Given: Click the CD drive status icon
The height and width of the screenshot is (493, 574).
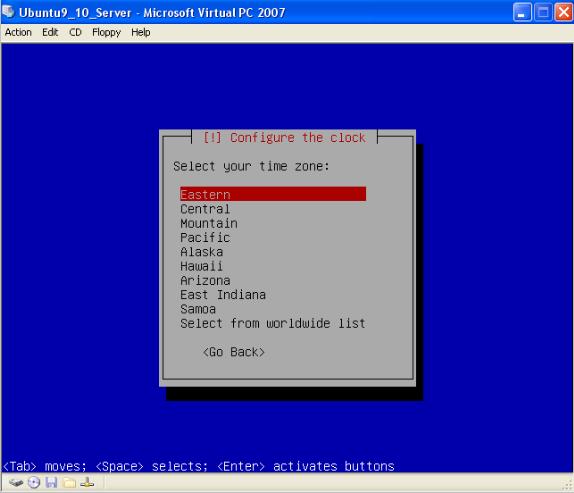Looking at the screenshot, I should tap(34, 483).
